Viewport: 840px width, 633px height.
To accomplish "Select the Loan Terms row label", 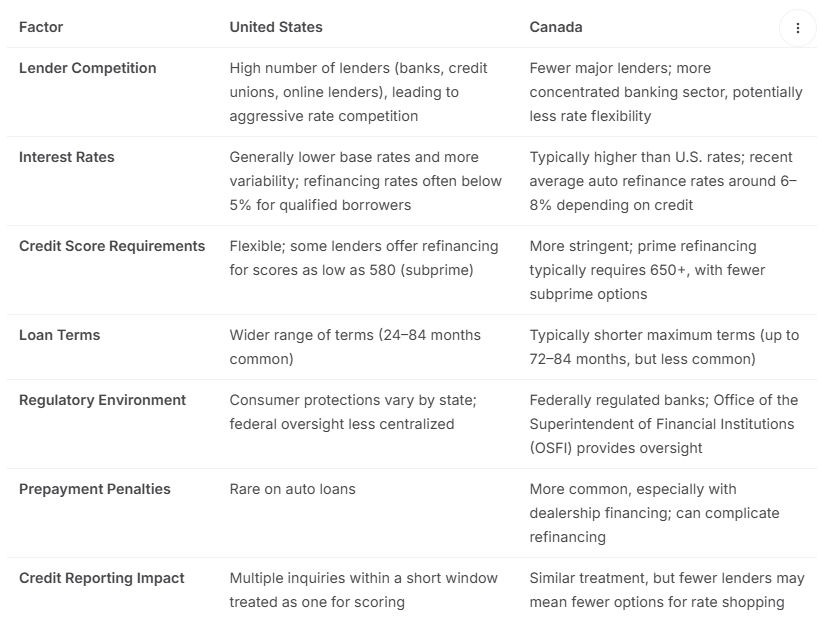I will (x=60, y=335).
